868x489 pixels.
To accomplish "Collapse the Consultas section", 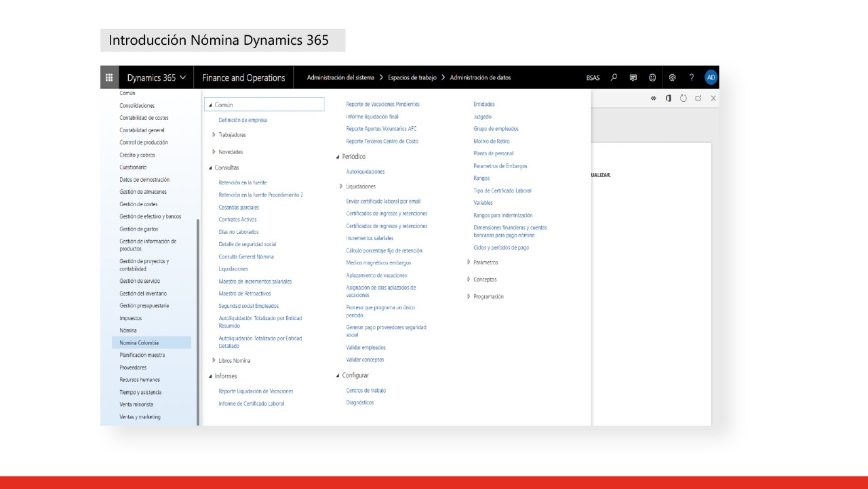I will coord(210,168).
